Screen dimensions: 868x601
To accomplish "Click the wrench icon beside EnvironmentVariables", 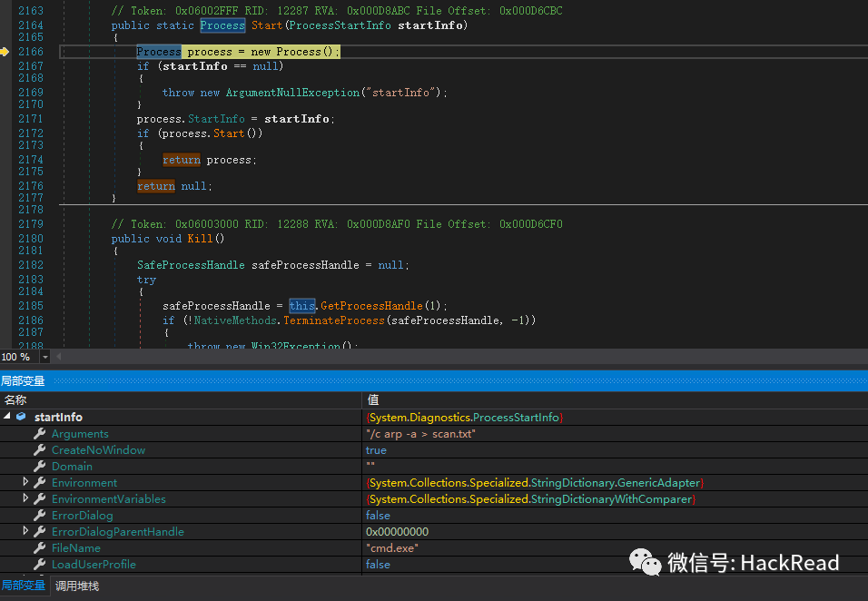I will click(x=39, y=498).
